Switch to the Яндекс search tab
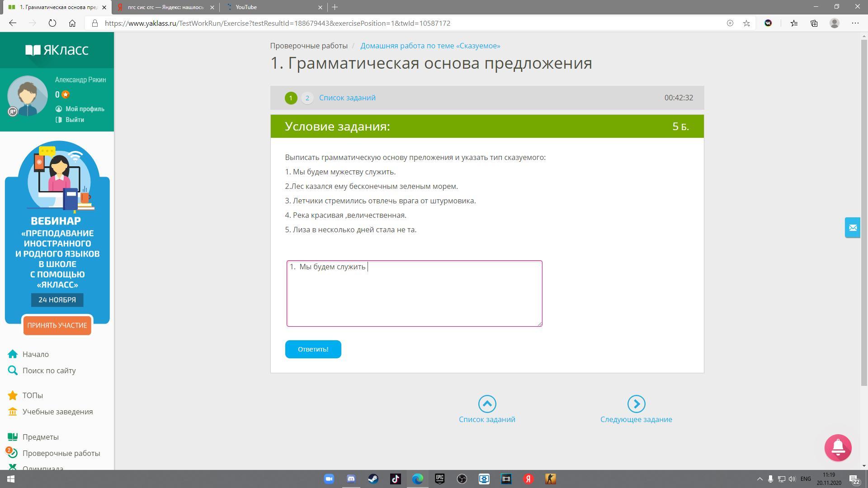Screen dimensions: 868x488 [165, 7]
